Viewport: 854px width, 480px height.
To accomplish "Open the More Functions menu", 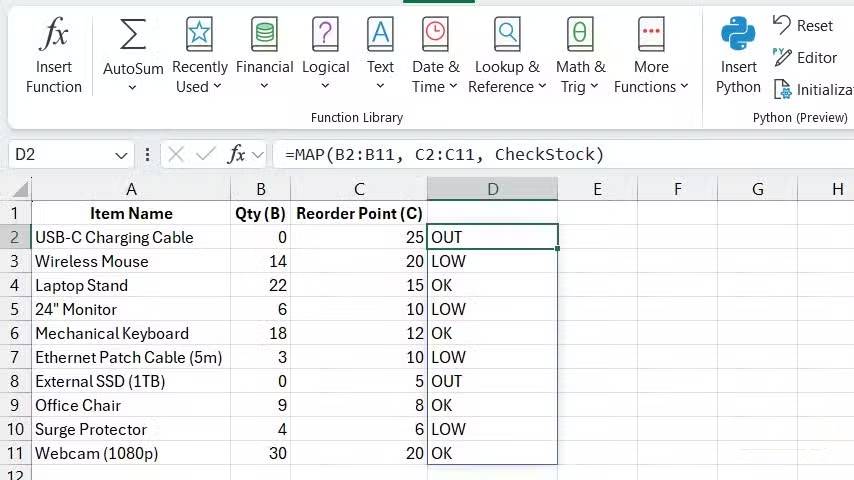I will click(651, 55).
